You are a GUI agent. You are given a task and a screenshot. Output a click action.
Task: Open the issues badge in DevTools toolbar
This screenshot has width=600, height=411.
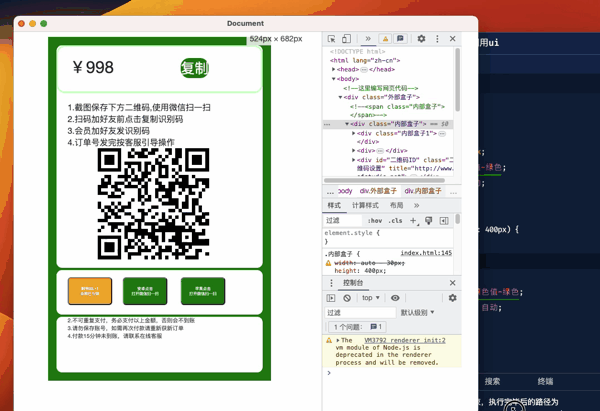[x=400, y=39]
